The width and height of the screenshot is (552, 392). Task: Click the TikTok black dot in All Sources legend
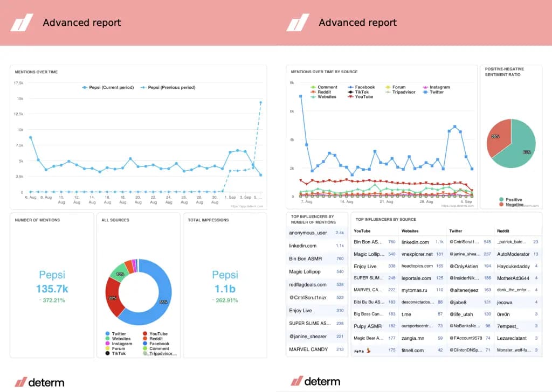point(107,353)
